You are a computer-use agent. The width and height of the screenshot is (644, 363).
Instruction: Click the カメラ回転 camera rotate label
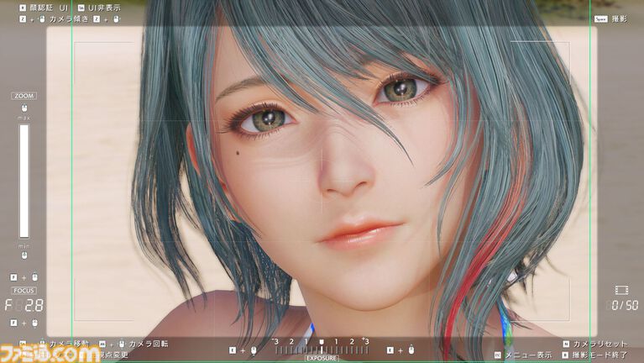pos(149,344)
